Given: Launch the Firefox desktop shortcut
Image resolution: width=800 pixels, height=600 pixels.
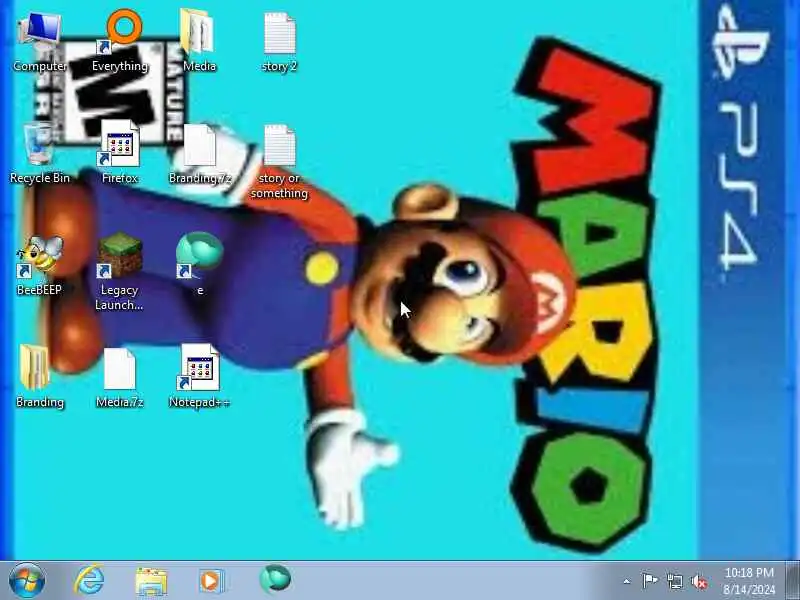Looking at the screenshot, I should [x=120, y=154].
